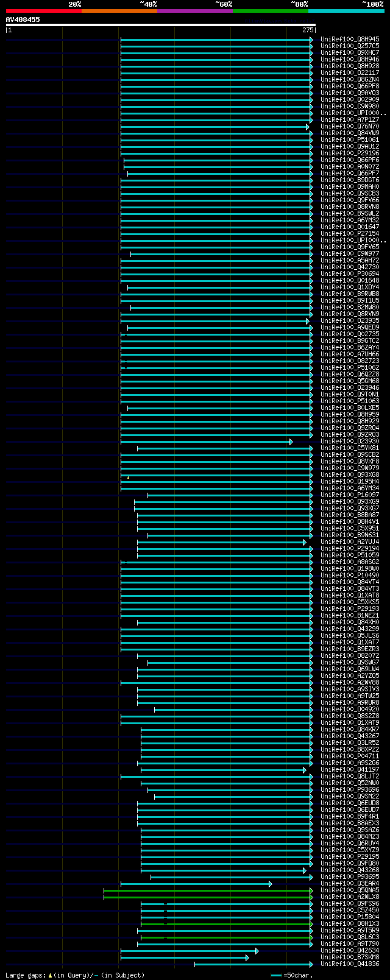Select hit label UniRef100_Q42634
The height and width of the screenshot is (980, 390).
click(350, 951)
